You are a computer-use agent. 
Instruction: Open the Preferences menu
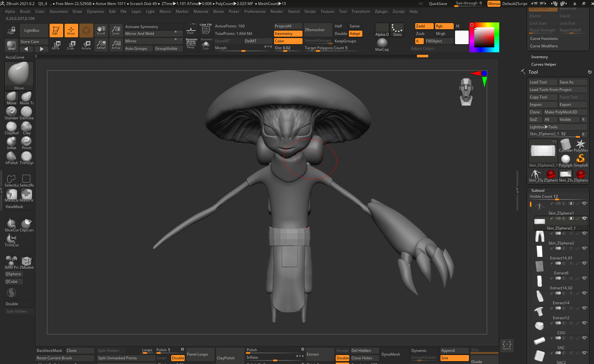(x=255, y=12)
